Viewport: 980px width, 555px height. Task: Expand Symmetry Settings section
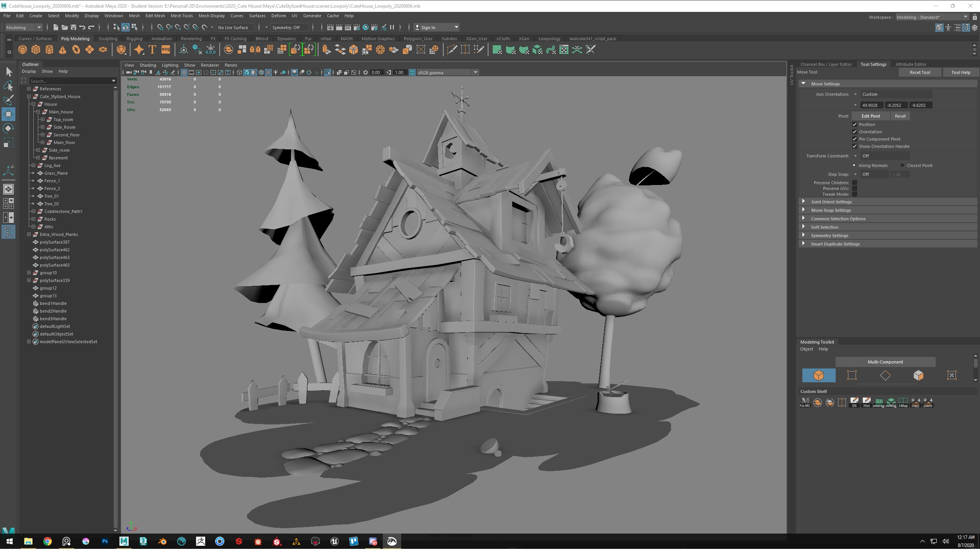(x=888, y=236)
